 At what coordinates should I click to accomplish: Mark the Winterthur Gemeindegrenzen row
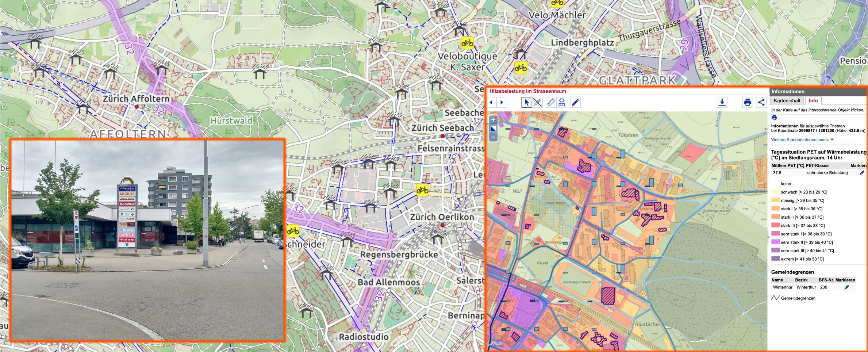[x=847, y=287]
